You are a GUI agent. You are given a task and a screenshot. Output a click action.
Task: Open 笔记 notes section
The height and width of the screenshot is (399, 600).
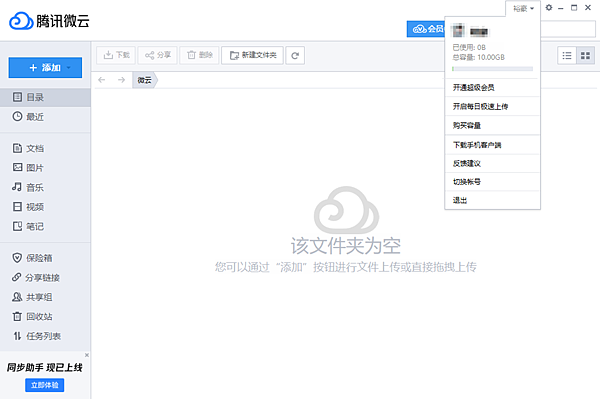pyautogui.click(x=45, y=226)
